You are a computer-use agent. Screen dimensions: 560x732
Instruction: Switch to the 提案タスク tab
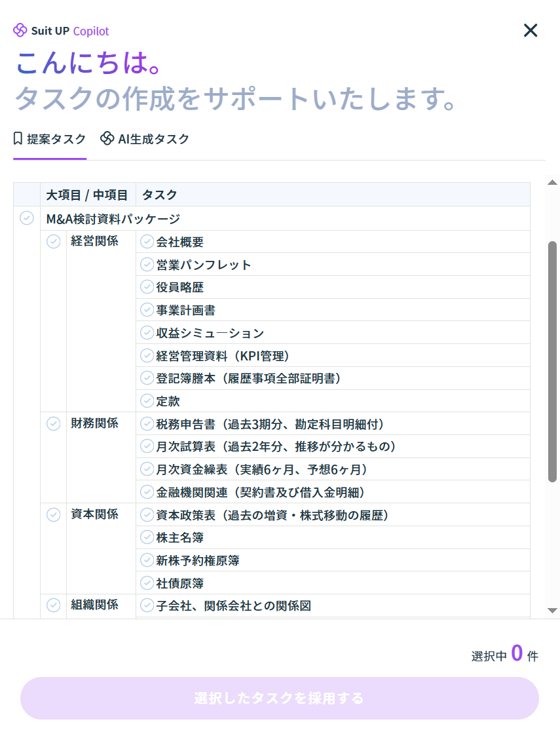[50, 139]
